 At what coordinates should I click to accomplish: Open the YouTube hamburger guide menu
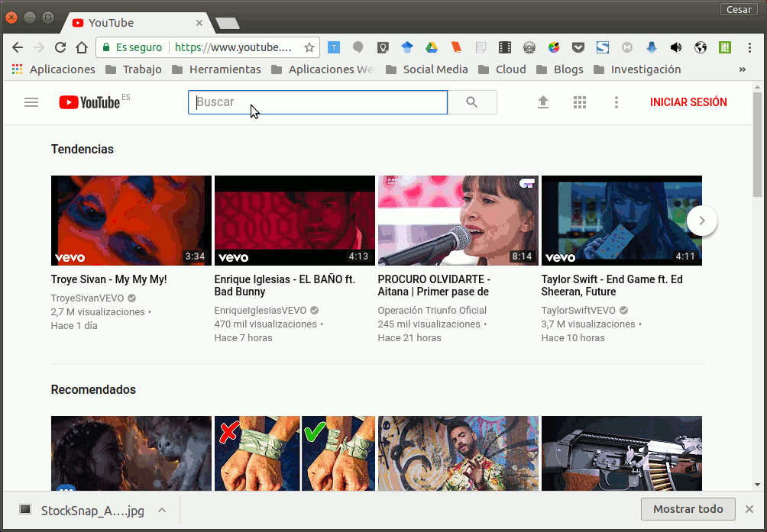pos(31,102)
